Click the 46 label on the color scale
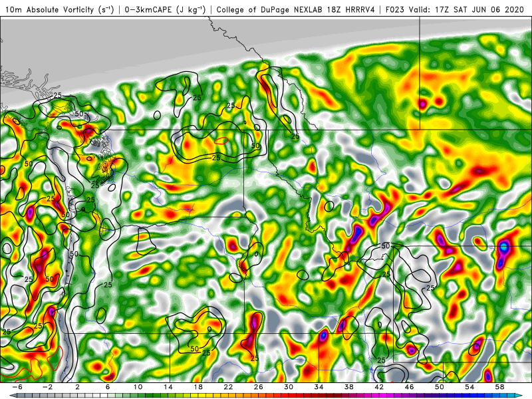Screen dimensions: 532x399 click(x=410, y=387)
